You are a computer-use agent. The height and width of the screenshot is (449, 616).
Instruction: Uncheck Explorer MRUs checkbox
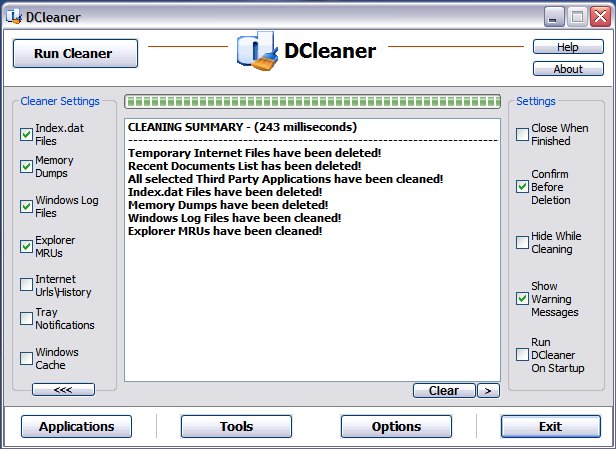point(26,246)
